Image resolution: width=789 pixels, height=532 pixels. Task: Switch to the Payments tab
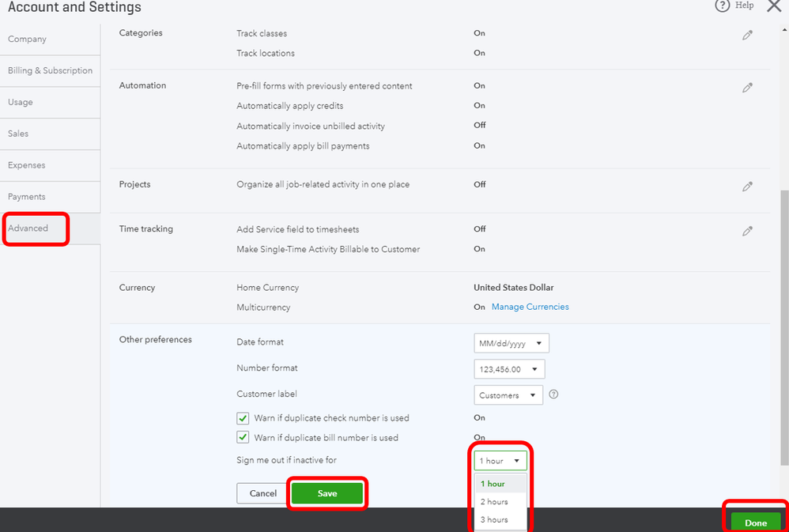tap(50, 197)
